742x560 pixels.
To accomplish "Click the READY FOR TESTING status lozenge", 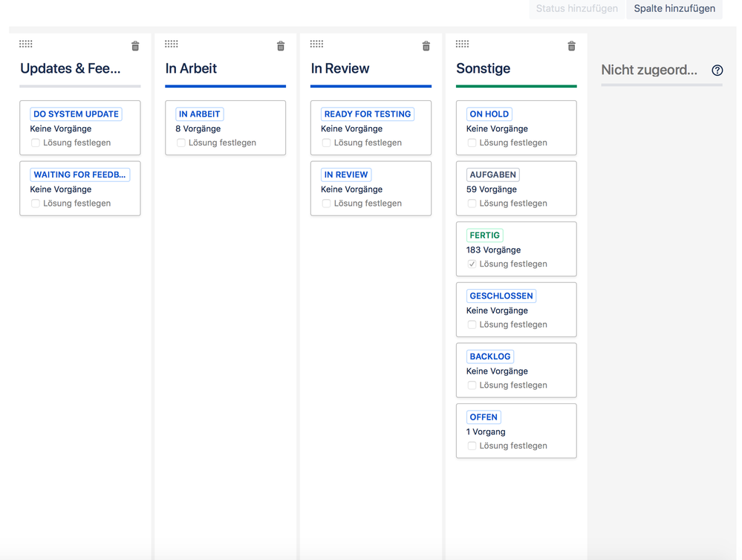I will pos(367,114).
